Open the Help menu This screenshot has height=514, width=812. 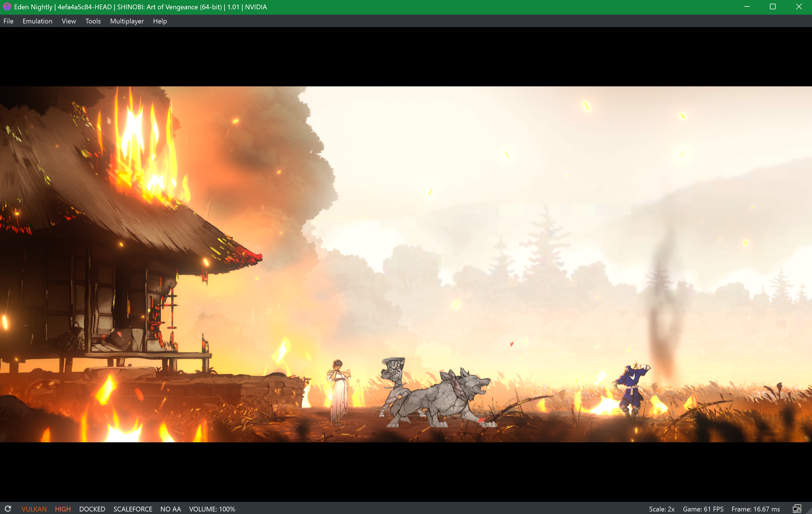coord(160,21)
